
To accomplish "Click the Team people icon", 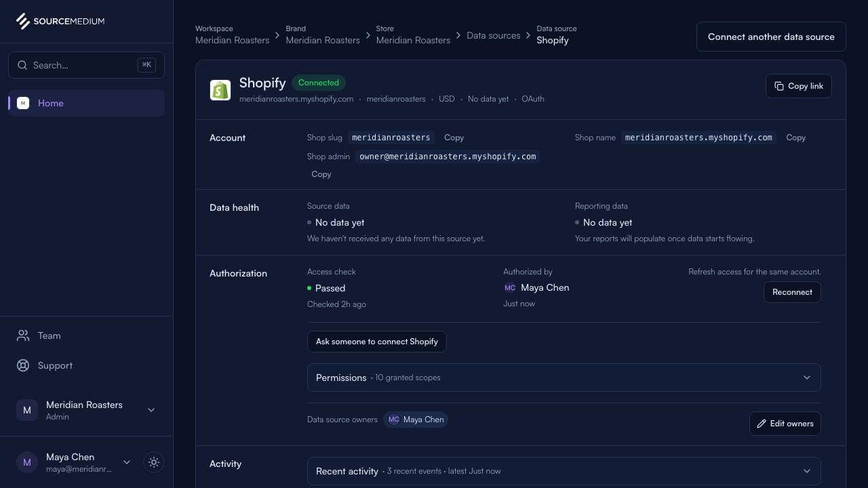I will coord(23,335).
